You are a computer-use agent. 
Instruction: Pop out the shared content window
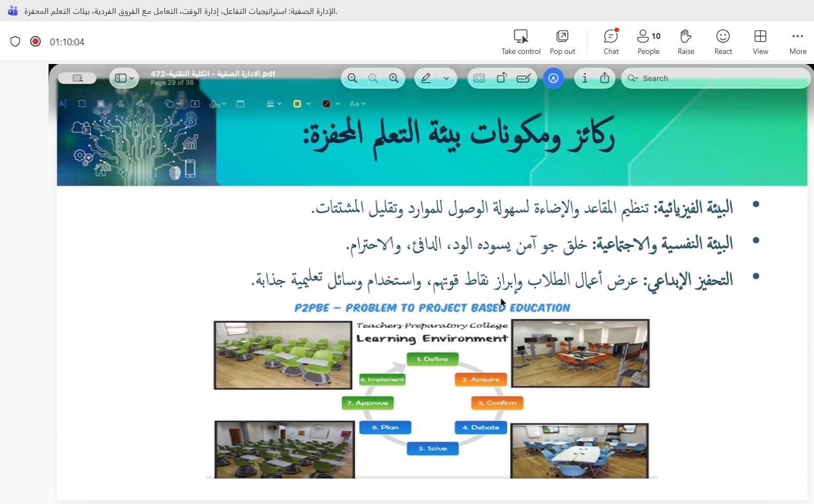point(562,42)
